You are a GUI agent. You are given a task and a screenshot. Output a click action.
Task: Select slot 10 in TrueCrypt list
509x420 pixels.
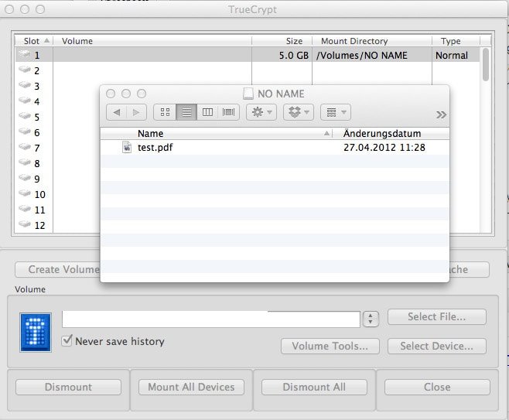pos(34,194)
